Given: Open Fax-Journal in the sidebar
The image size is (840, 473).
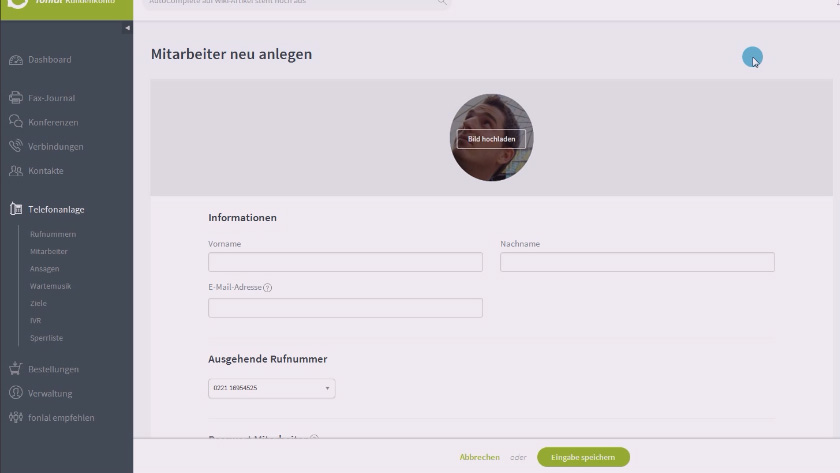Looking at the screenshot, I should coord(51,98).
